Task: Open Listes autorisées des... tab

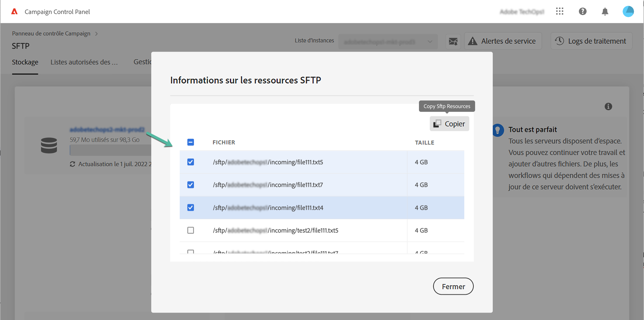Action: (x=84, y=62)
